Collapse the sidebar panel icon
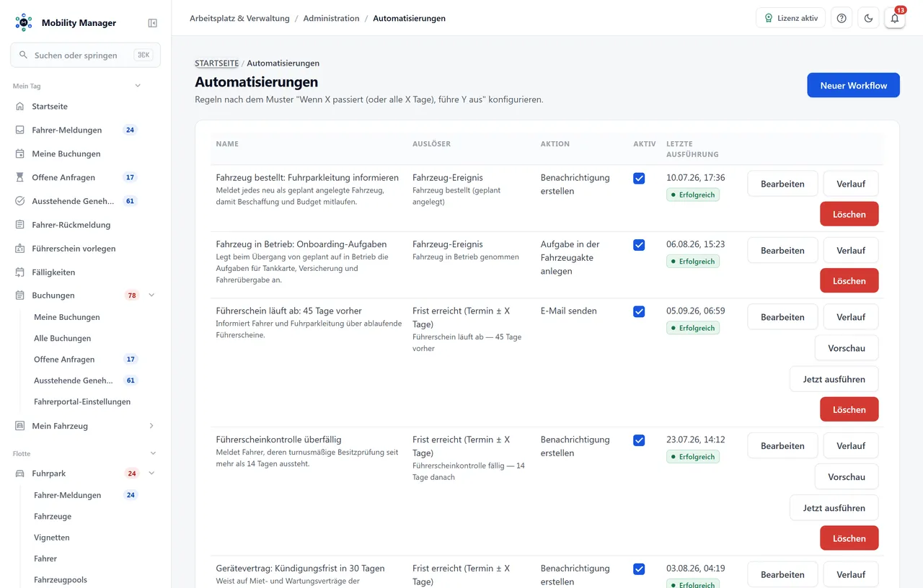This screenshot has width=923, height=588. [x=152, y=23]
